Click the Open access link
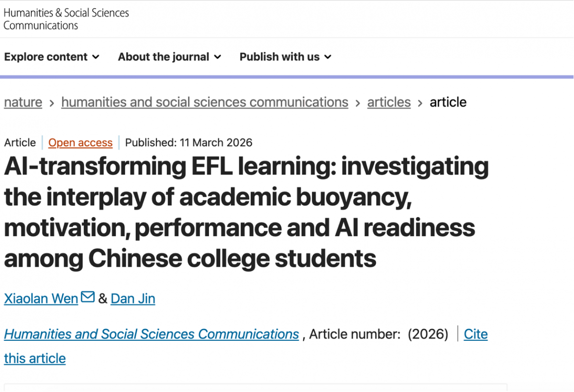574x392 pixels. point(80,142)
